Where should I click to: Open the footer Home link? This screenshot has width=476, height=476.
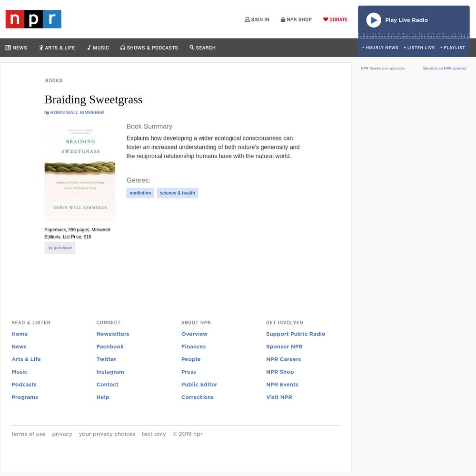pyautogui.click(x=20, y=334)
